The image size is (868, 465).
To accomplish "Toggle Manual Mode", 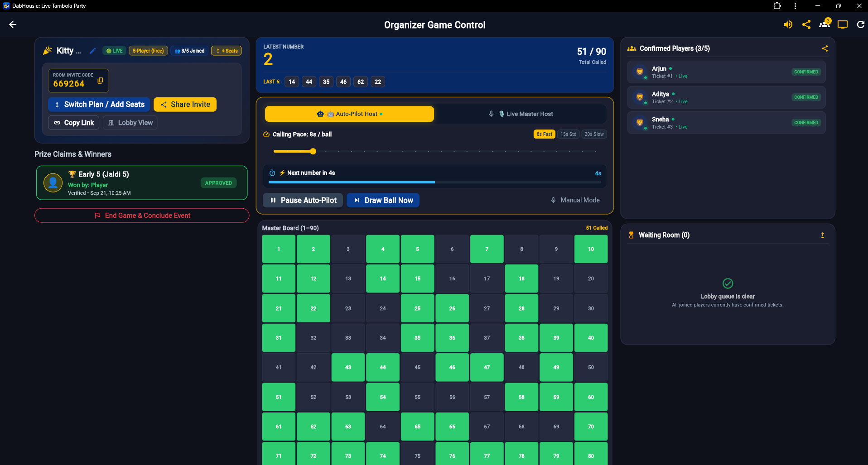I will [575, 200].
